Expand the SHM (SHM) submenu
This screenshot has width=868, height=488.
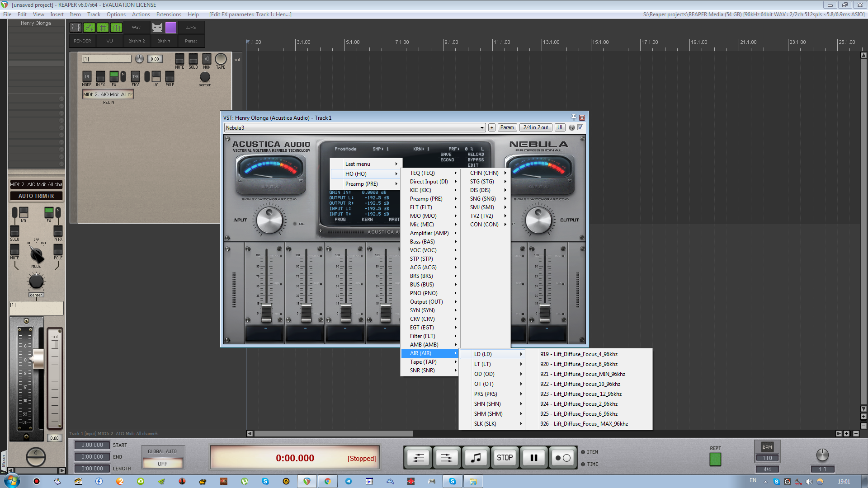[x=492, y=414]
